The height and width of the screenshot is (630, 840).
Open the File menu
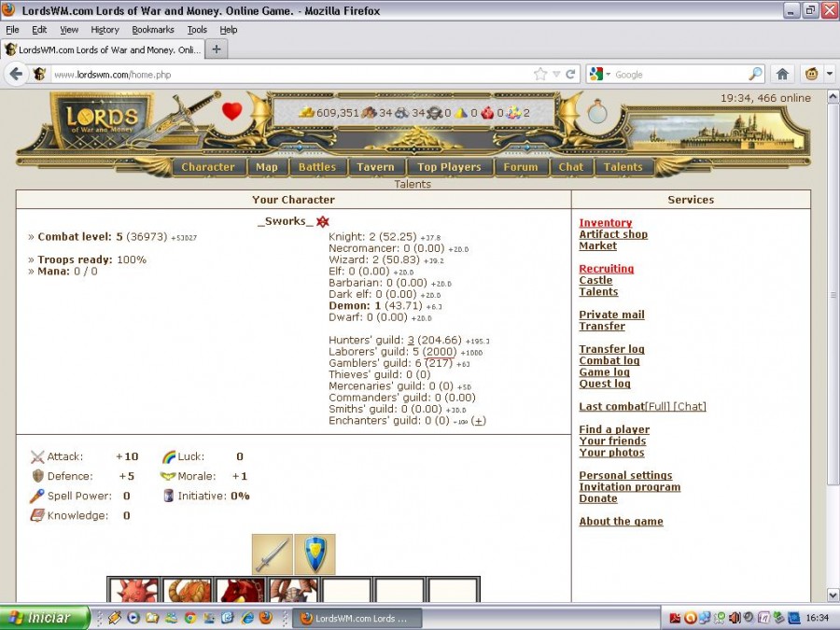pyautogui.click(x=12, y=30)
